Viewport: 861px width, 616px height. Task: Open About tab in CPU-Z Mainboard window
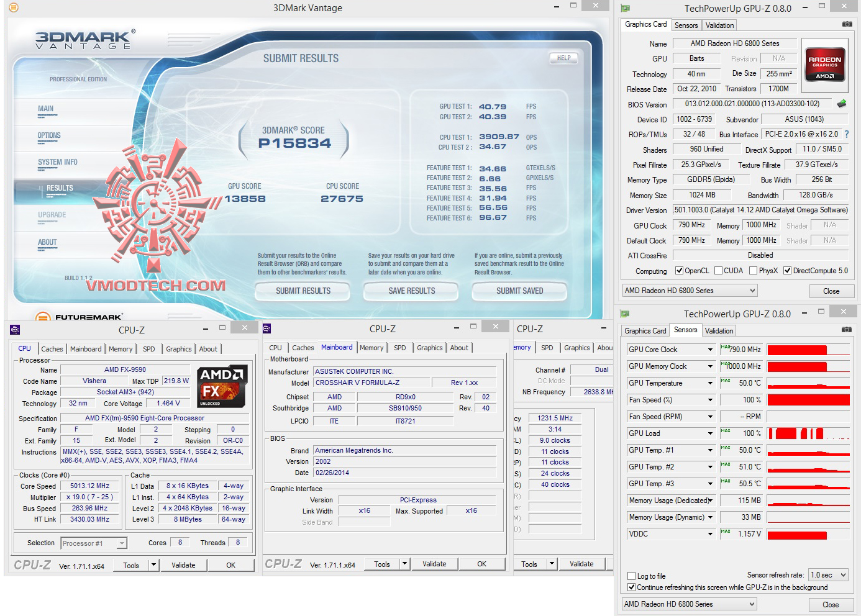460,348
